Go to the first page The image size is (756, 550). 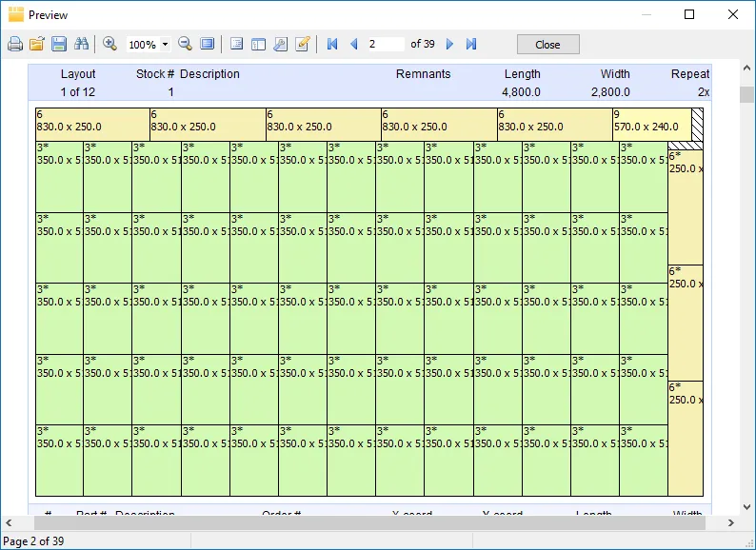click(x=332, y=45)
